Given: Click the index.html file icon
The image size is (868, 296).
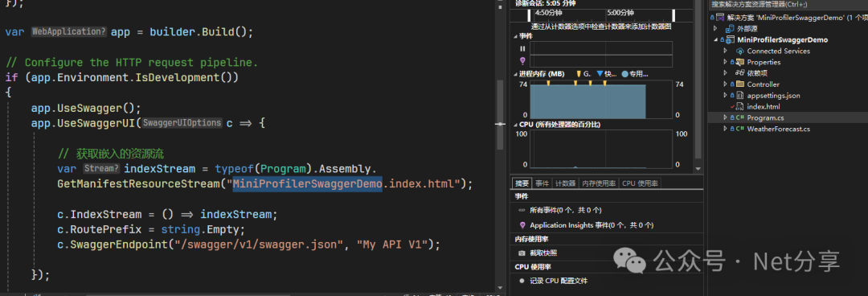Looking at the screenshot, I should click(740, 106).
